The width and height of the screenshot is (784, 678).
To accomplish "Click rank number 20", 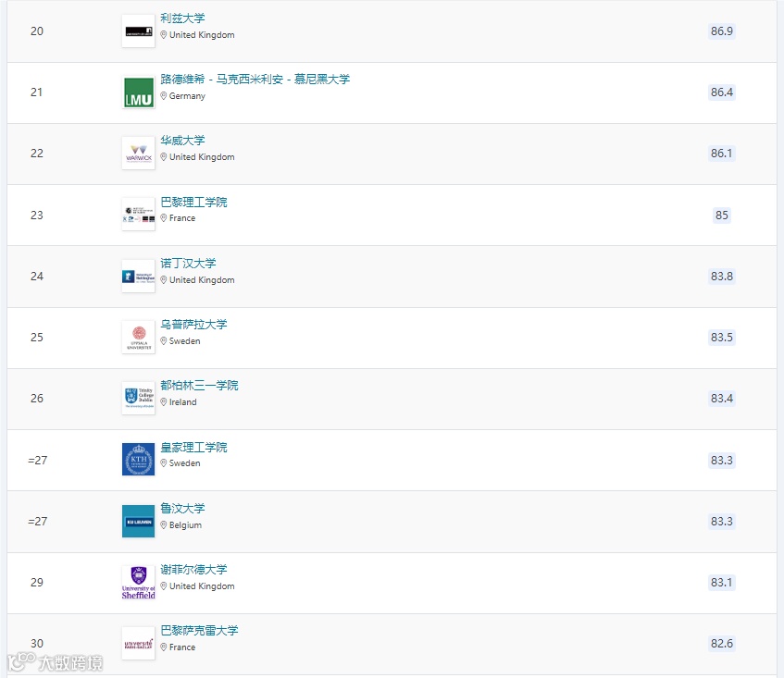I will pos(37,31).
